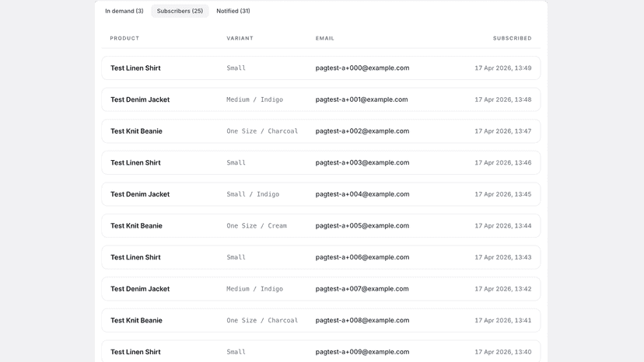Screen dimensions: 644x362
Task: Click Small variant in the 13:46 row
Action: coord(236,163)
